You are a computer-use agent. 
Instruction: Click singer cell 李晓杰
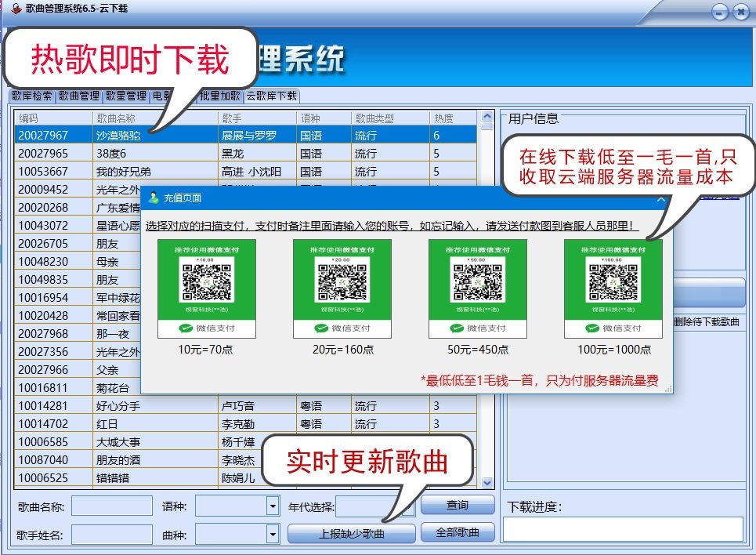(x=238, y=460)
